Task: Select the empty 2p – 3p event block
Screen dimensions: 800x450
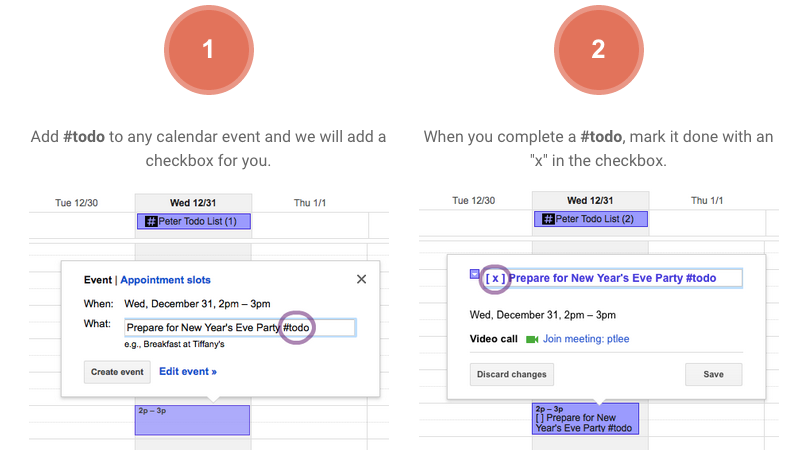Action: (192, 420)
